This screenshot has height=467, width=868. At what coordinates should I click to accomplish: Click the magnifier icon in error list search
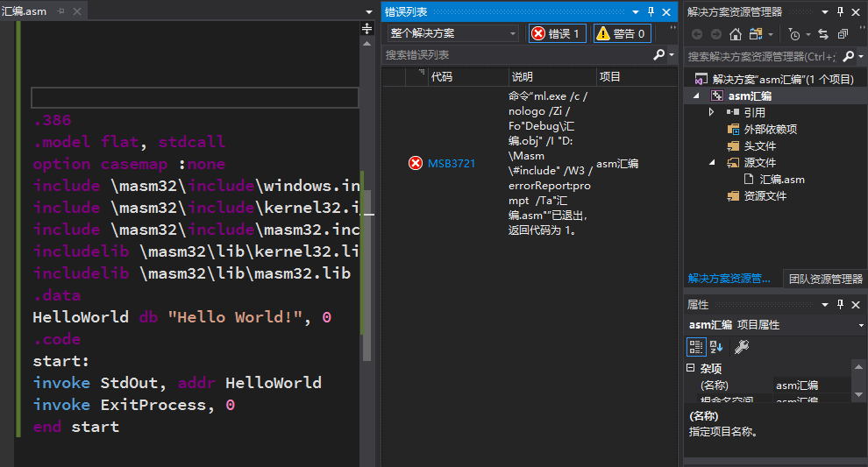click(658, 54)
